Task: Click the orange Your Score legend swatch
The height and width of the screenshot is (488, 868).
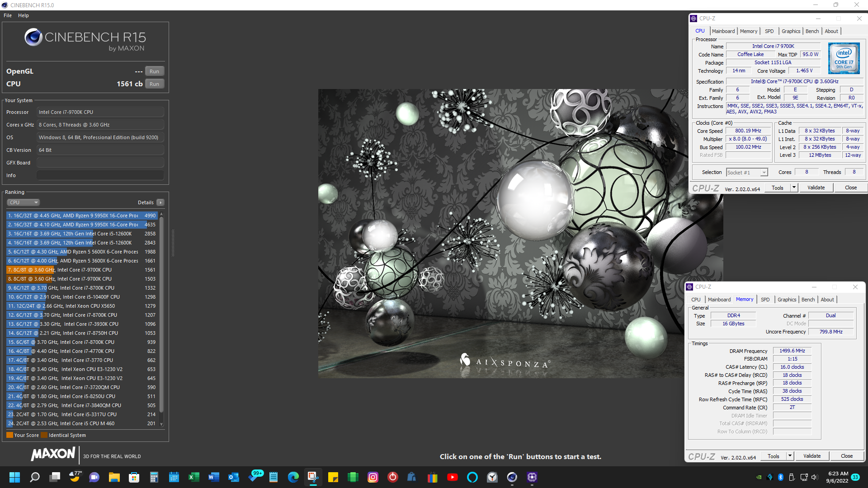Action: coord(9,435)
